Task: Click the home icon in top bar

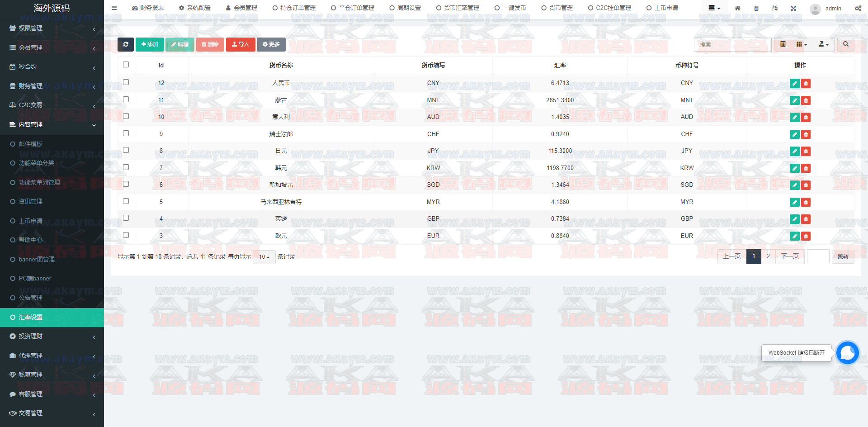Action: coord(737,8)
